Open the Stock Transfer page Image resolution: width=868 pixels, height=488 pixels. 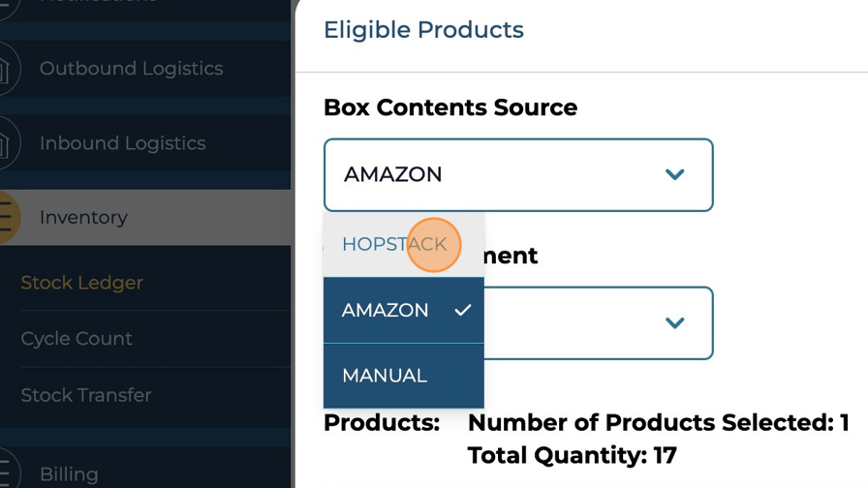(86, 395)
